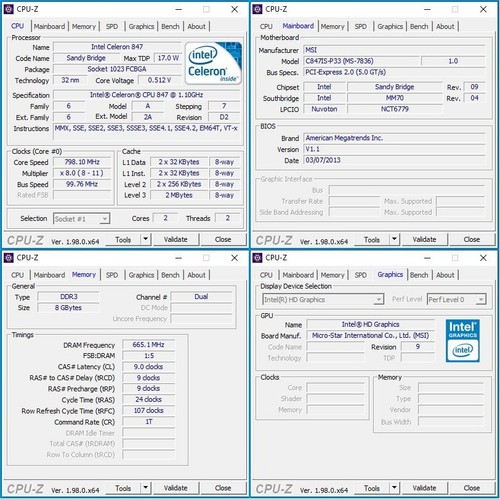Click the 665.1 MHz DRAM frequency value
This screenshot has height=499, width=500.
coord(148,345)
